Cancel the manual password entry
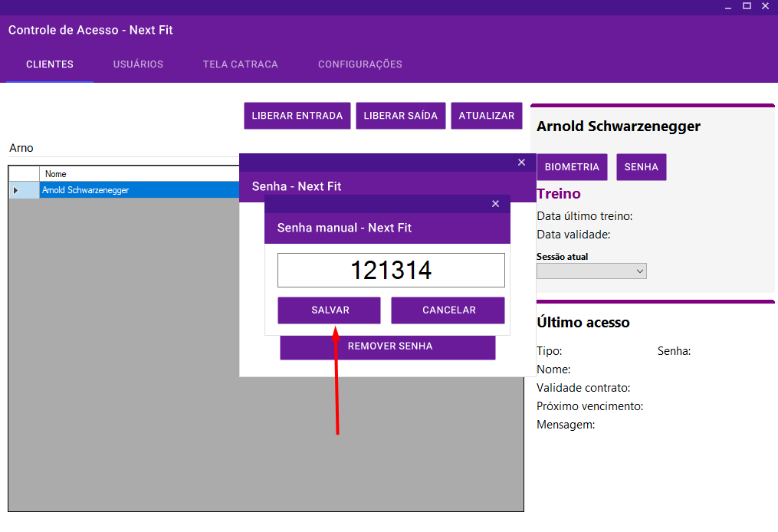 click(448, 310)
